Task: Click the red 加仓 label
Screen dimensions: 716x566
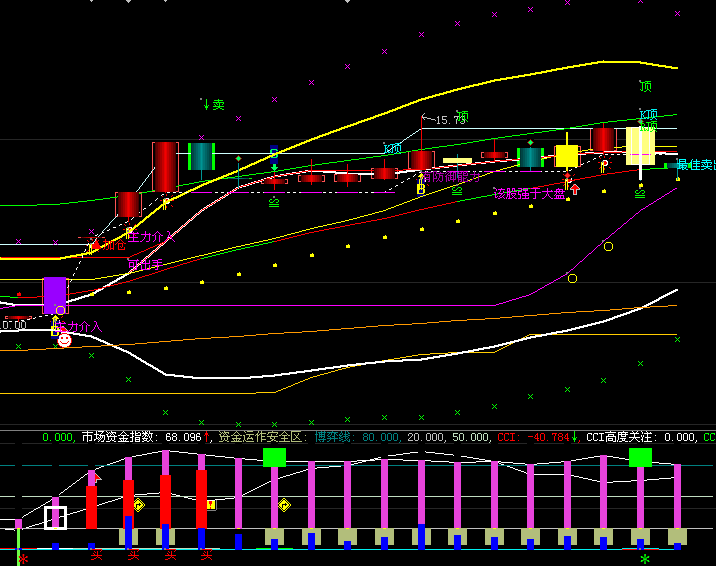Action: click(x=114, y=245)
